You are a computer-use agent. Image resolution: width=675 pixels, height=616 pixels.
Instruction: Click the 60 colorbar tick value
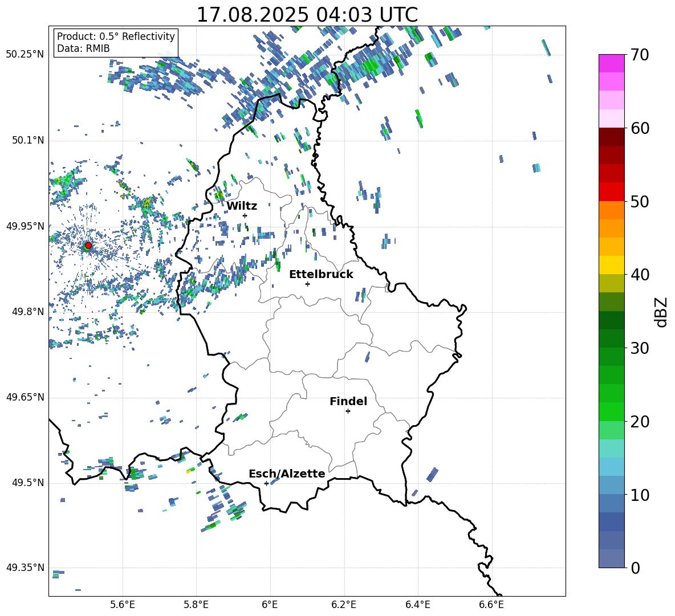tap(640, 128)
